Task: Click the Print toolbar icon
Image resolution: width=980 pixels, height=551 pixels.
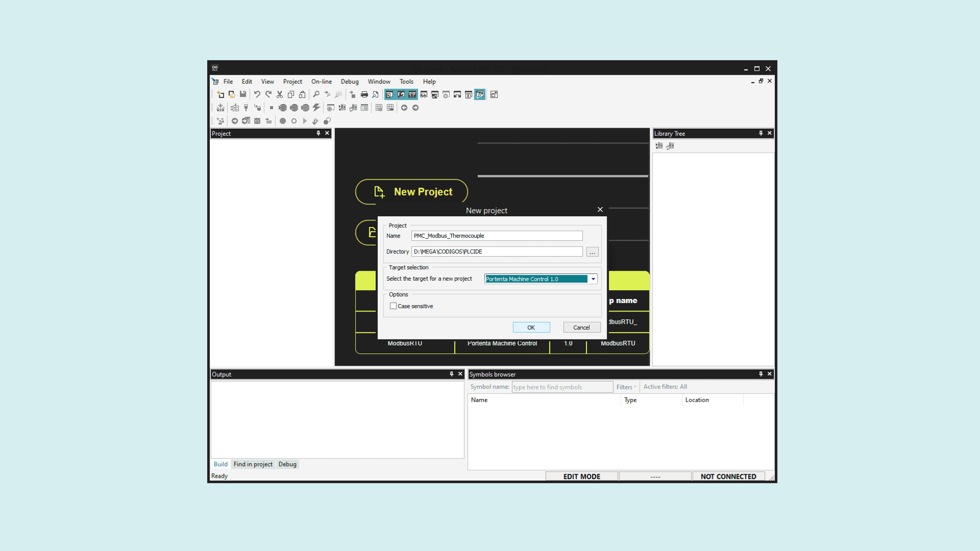Action: pos(364,95)
